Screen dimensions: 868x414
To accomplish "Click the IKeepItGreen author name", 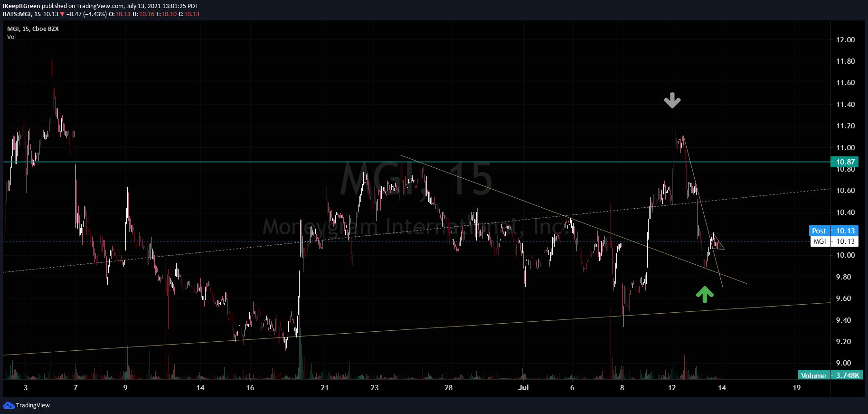I will pos(21,6).
